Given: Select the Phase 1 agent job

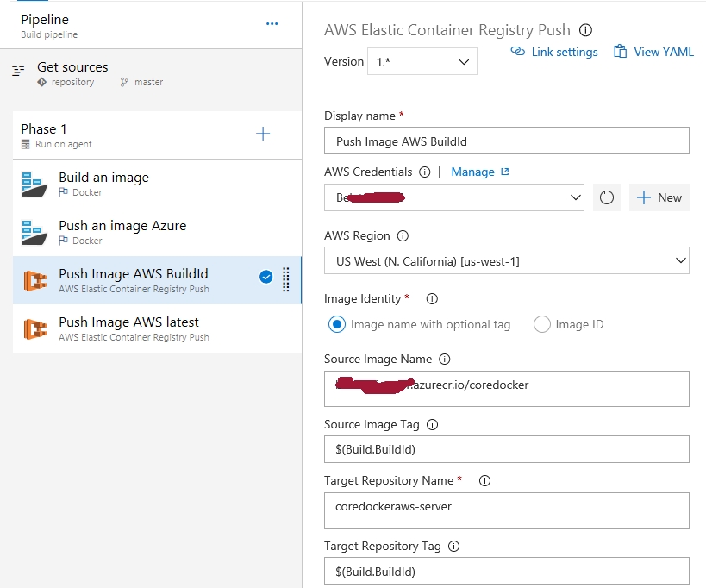Looking at the screenshot, I should (x=157, y=135).
